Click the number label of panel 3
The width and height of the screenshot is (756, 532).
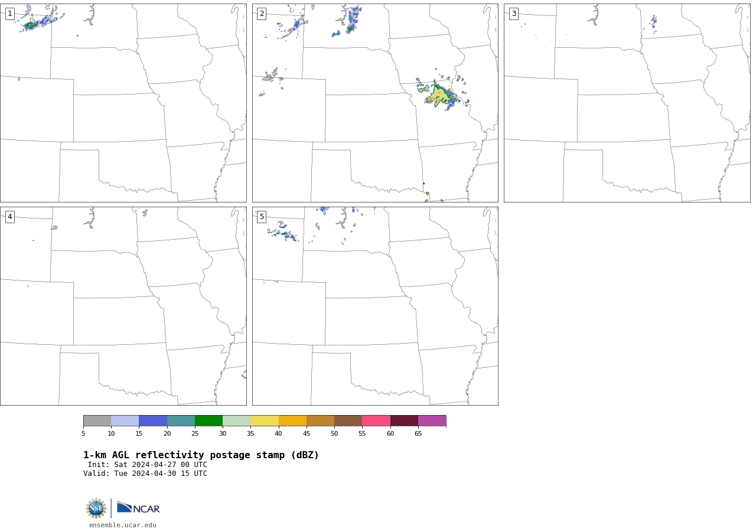[x=513, y=14]
